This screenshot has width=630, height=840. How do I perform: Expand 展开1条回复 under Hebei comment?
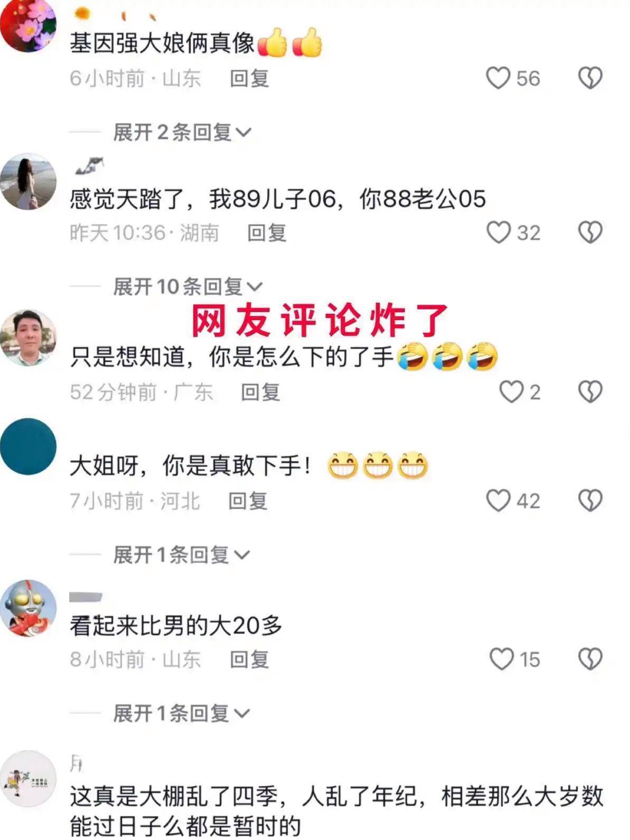[x=181, y=555]
